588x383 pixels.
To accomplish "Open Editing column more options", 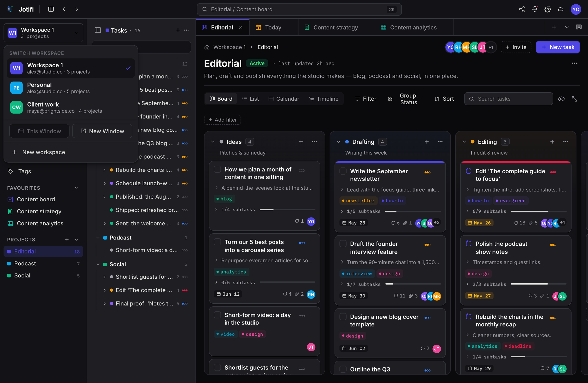I will tap(565, 142).
